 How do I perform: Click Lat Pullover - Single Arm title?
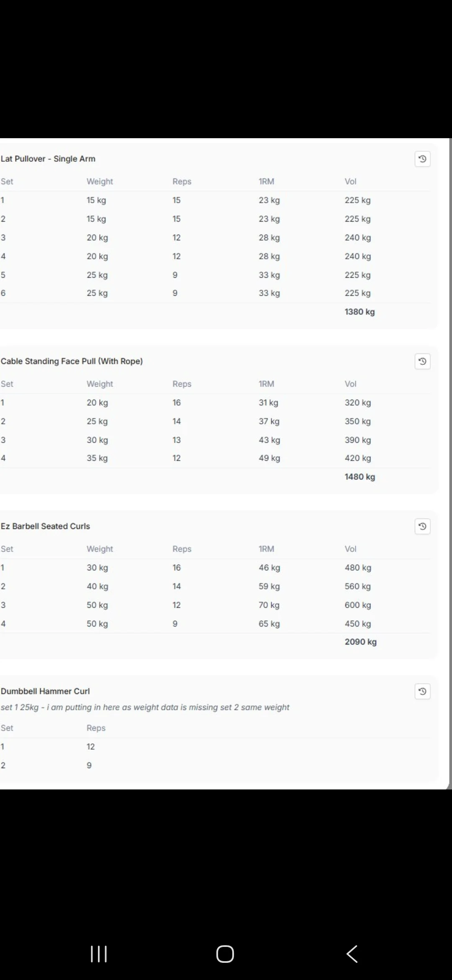pyautogui.click(x=48, y=159)
